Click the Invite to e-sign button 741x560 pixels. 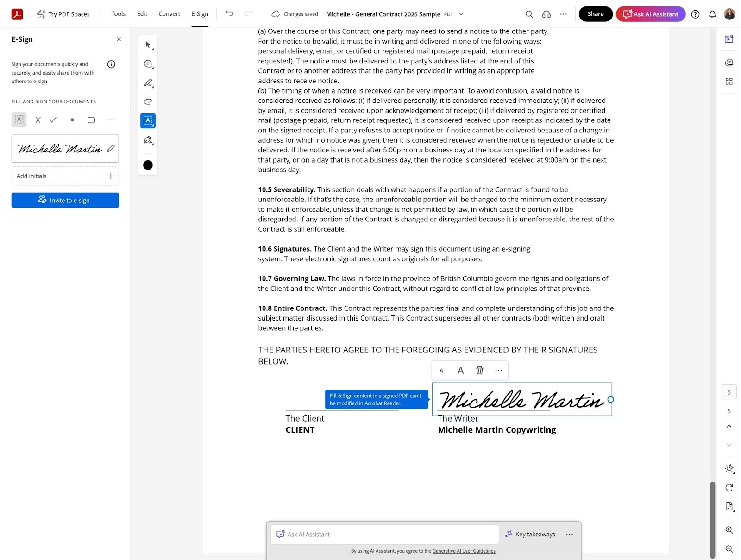coord(65,200)
